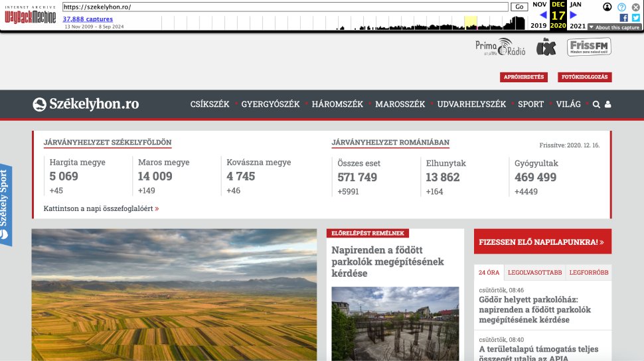Expand the About this capture dropdown

[x=613, y=28]
